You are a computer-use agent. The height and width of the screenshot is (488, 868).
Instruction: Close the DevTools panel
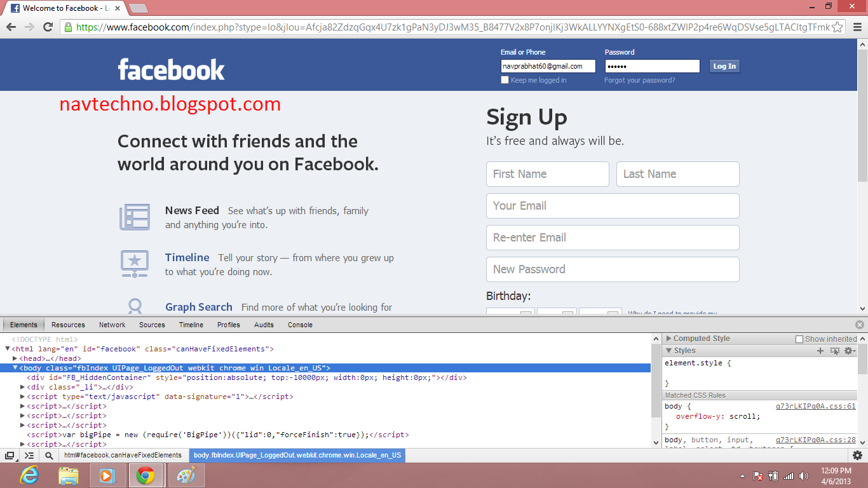pyautogui.click(x=860, y=324)
